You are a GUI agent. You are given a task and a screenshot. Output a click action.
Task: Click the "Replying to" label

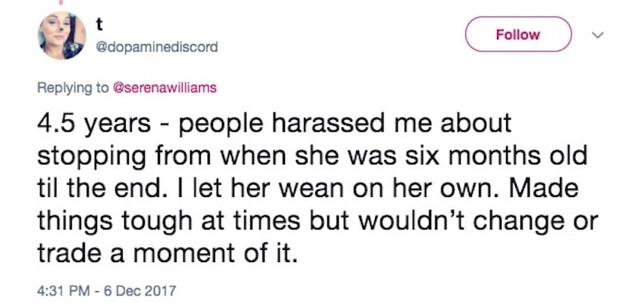point(73,88)
